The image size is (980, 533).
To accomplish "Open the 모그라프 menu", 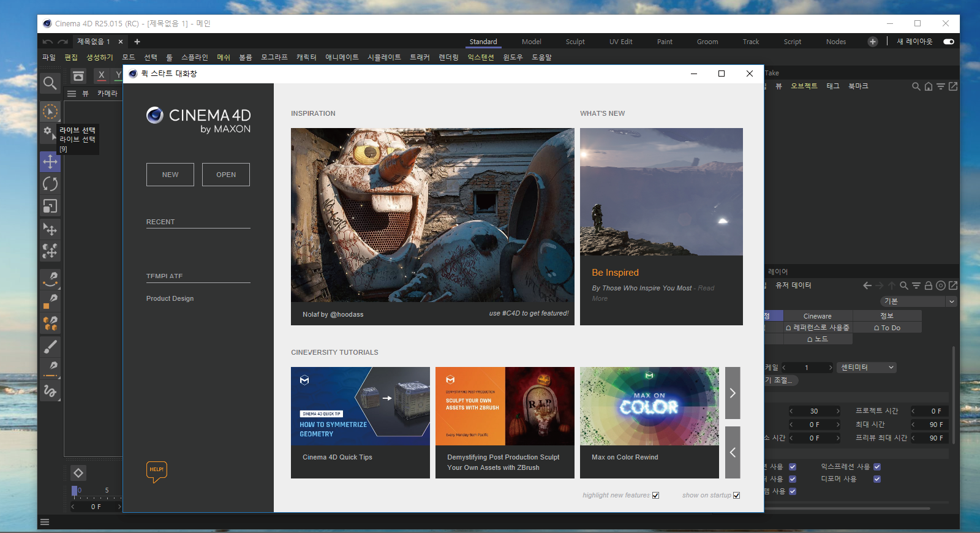I will pyautogui.click(x=274, y=58).
